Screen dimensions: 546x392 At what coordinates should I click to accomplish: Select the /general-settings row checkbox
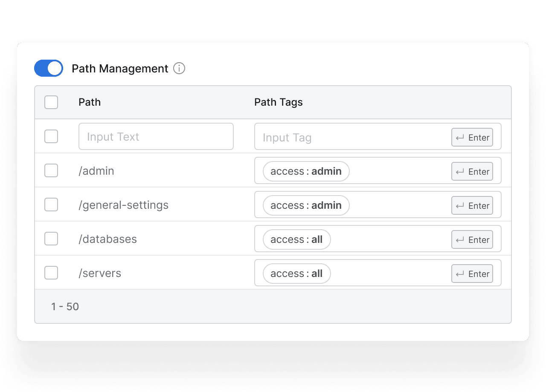[51, 205]
